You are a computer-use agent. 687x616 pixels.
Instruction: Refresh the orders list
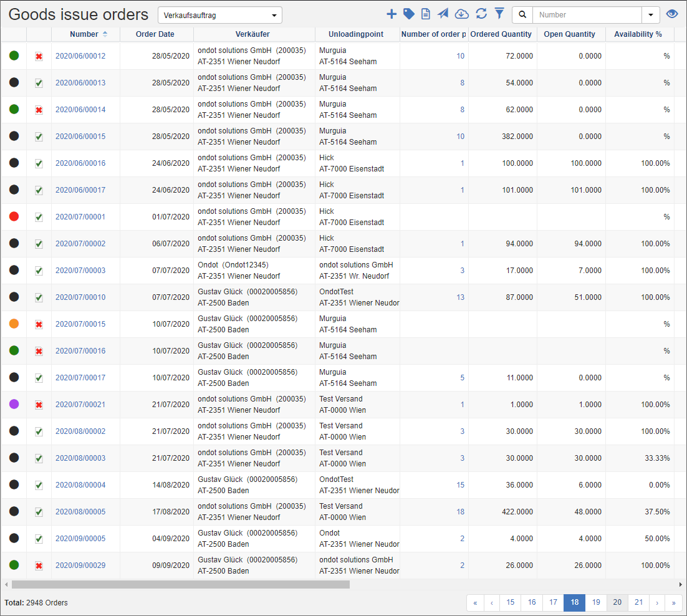pos(481,14)
